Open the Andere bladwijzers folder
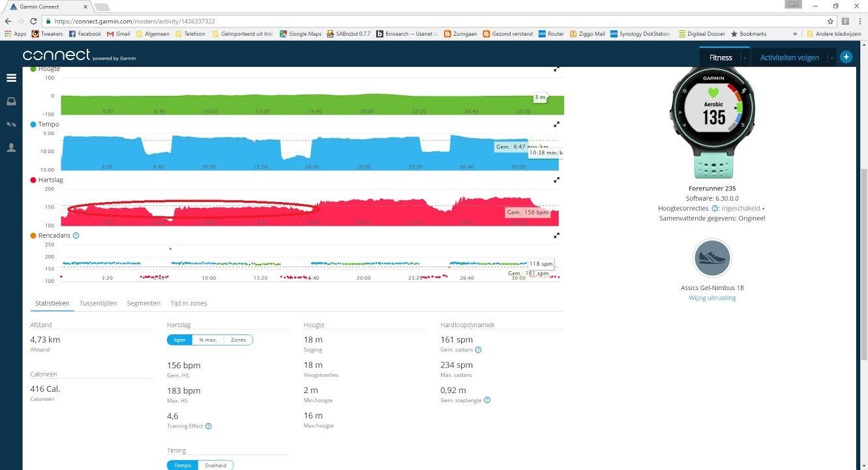Screen dimensions: 868x470 tap(834, 34)
